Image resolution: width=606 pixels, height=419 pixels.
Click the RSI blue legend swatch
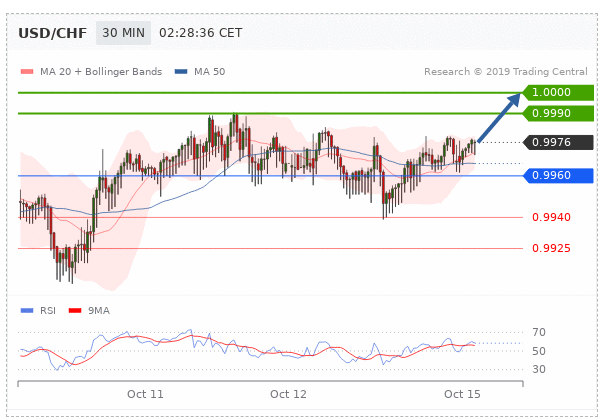pyautogui.click(x=27, y=310)
